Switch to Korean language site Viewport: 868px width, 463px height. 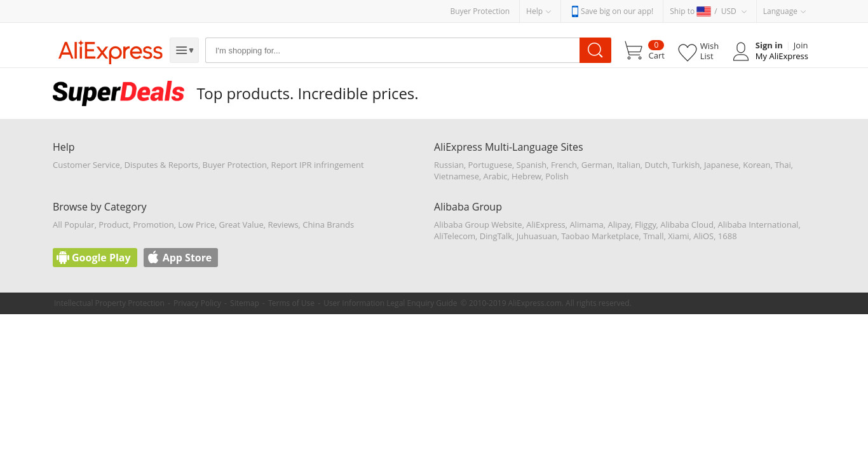(x=756, y=165)
